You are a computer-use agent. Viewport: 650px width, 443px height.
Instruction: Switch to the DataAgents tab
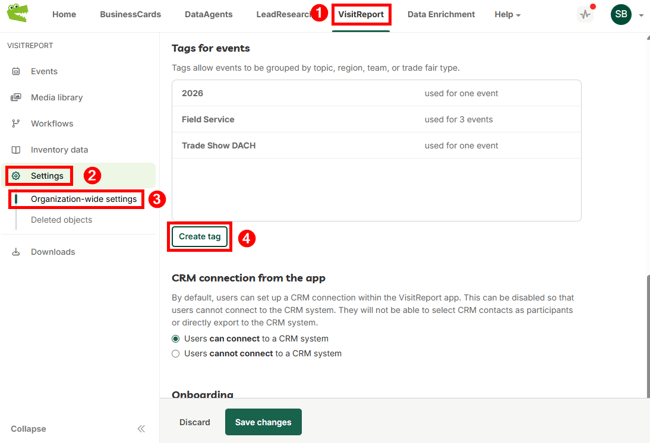click(209, 15)
